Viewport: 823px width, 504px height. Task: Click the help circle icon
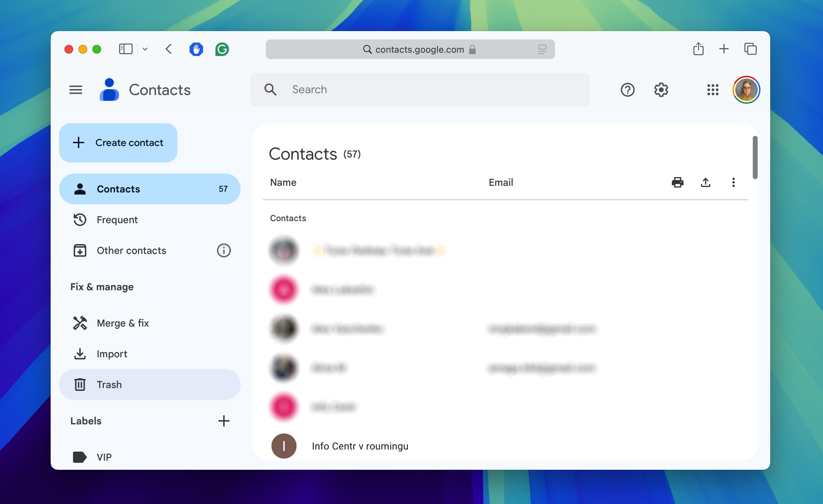point(627,89)
